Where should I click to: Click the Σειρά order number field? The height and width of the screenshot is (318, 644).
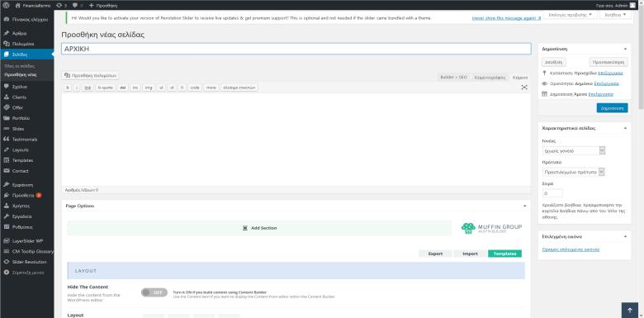coord(552,193)
